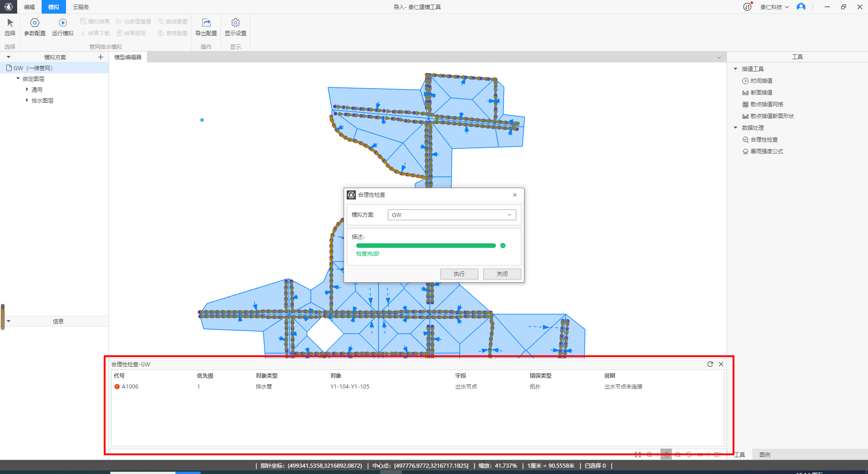
Task: Select the GW (一维管网) scheme
Action: 54,68
